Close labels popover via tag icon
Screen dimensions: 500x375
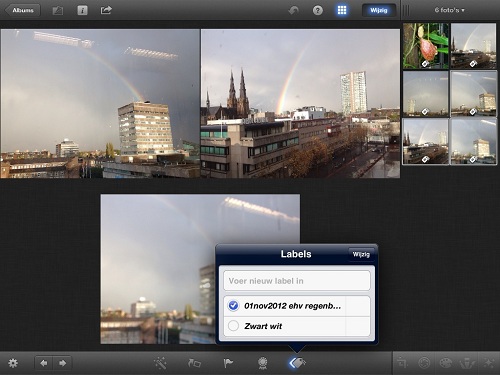tap(297, 363)
